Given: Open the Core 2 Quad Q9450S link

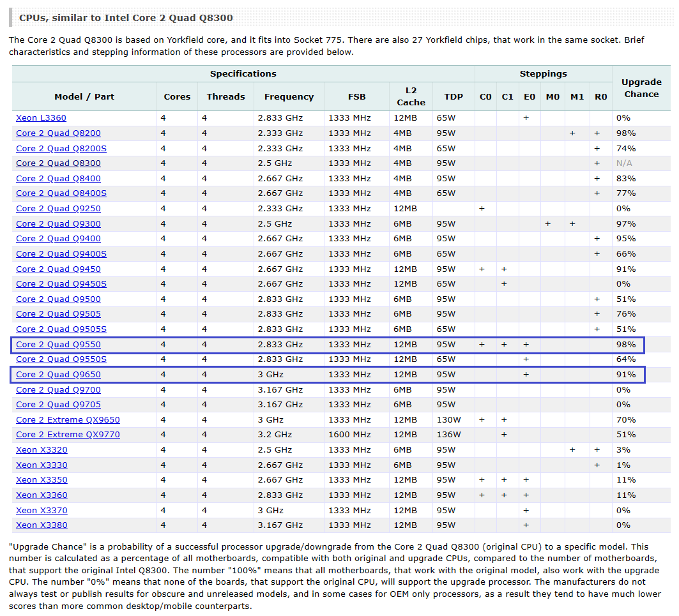Looking at the screenshot, I should (x=61, y=284).
